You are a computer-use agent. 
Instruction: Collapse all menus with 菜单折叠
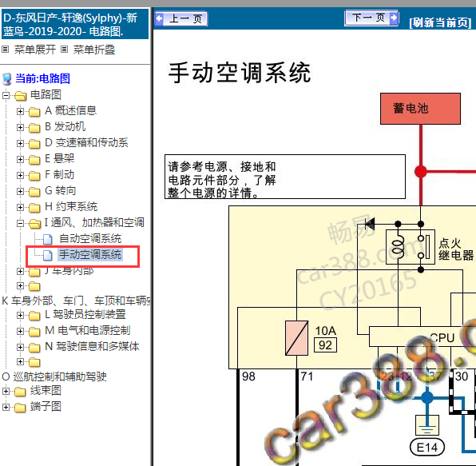[x=94, y=50]
